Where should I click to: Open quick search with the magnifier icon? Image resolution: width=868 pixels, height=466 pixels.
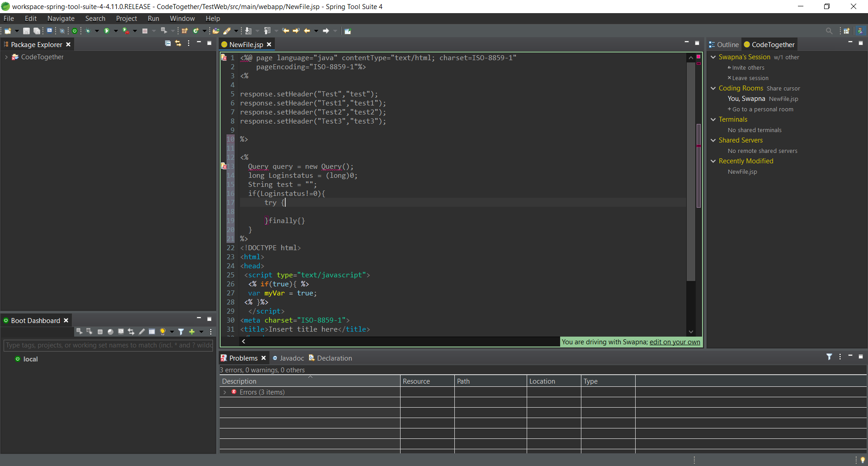point(829,30)
